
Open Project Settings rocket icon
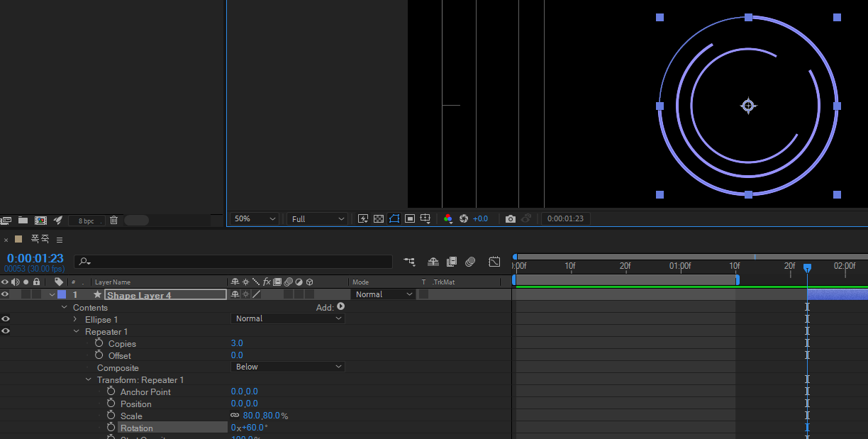(x=58, y=221)
